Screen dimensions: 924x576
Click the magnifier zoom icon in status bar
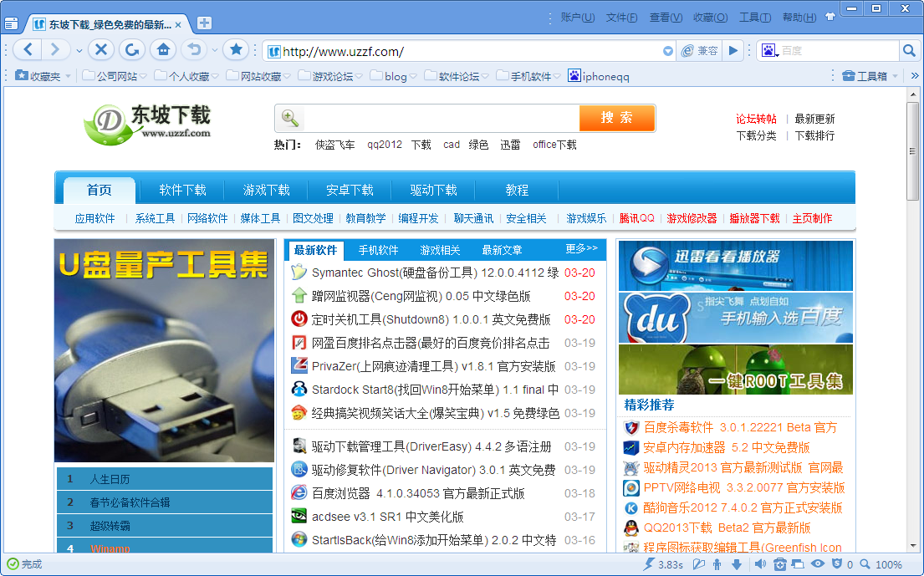pos(865,564)
